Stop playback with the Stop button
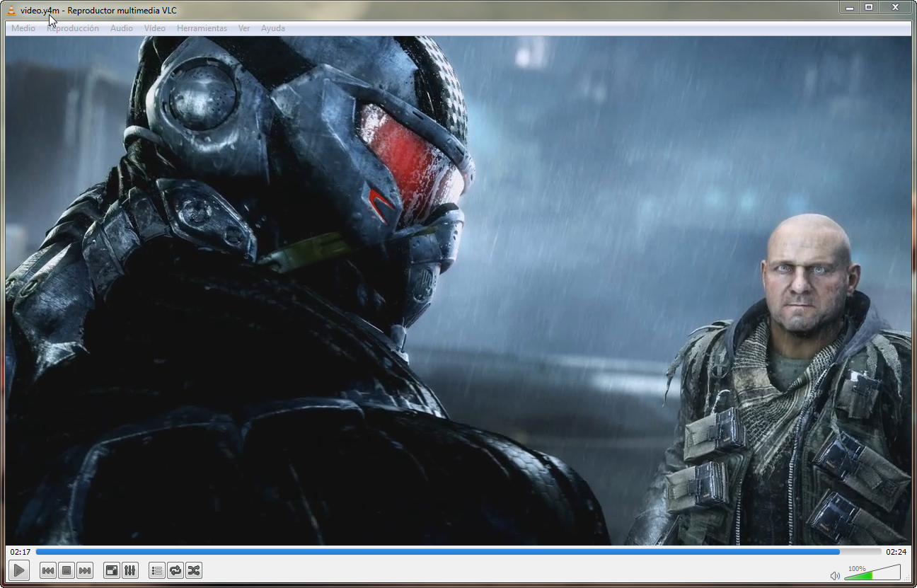The height and width of the screenshot is (588, 917). [x=67, y=570]
